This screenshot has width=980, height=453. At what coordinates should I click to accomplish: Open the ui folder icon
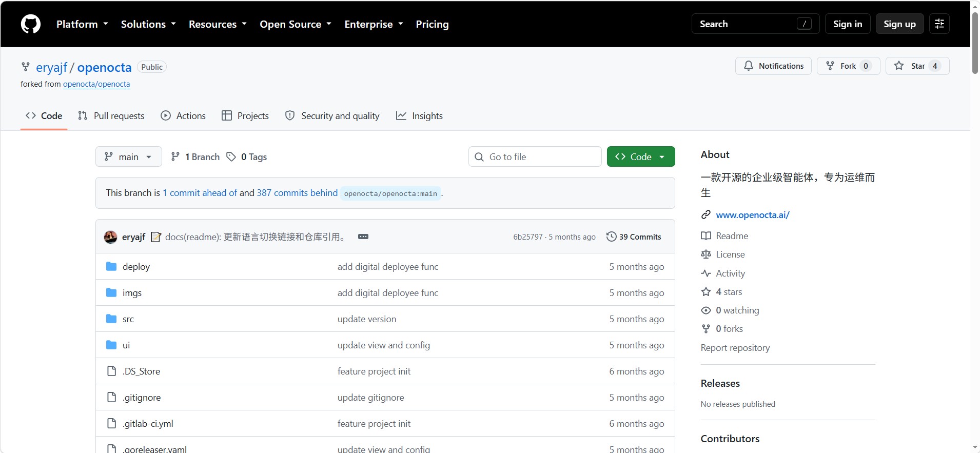(111, 345)
